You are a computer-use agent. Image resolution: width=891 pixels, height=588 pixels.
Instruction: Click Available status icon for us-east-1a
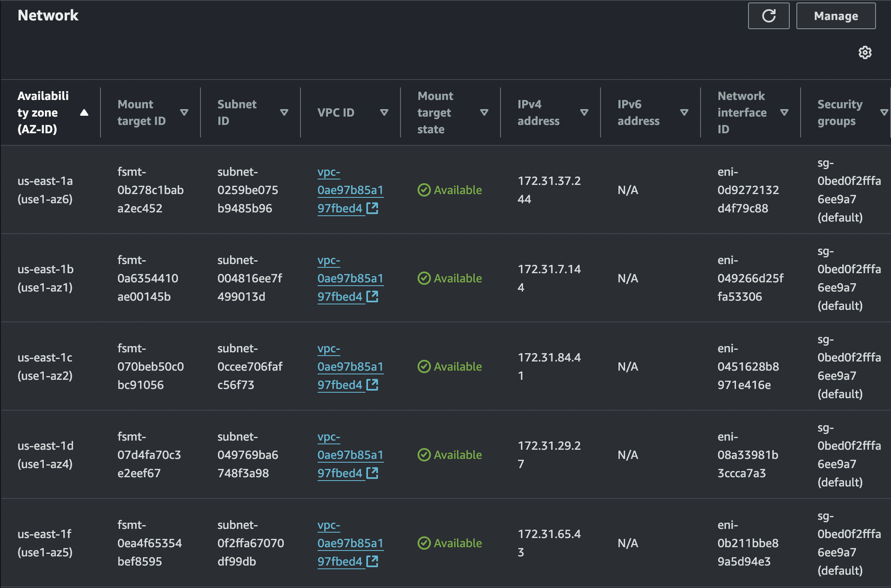[x=424, y=190]
